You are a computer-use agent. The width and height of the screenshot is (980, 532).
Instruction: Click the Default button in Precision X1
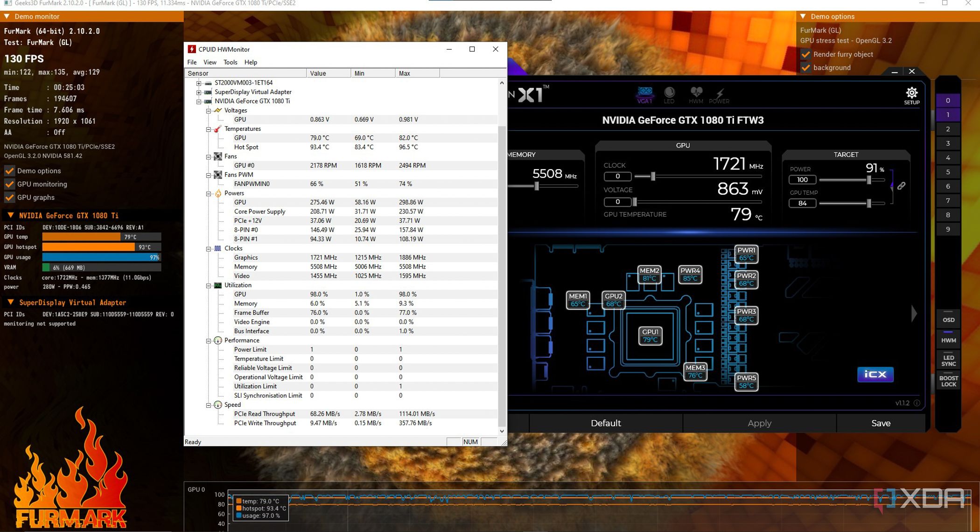(606, 423)
